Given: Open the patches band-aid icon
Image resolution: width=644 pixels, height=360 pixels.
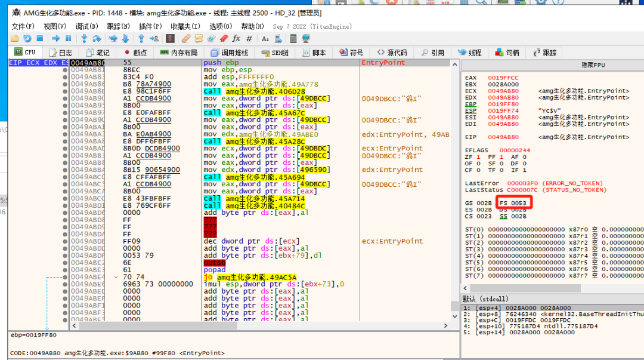Looking at the screenshot, I should (x=186, y=38).
